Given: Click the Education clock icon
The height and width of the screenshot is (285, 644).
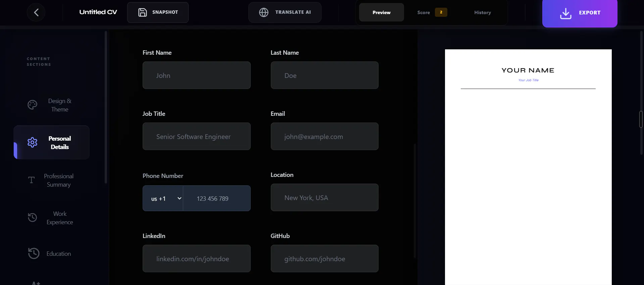Looking at the screenshot, I should [34, 253].
